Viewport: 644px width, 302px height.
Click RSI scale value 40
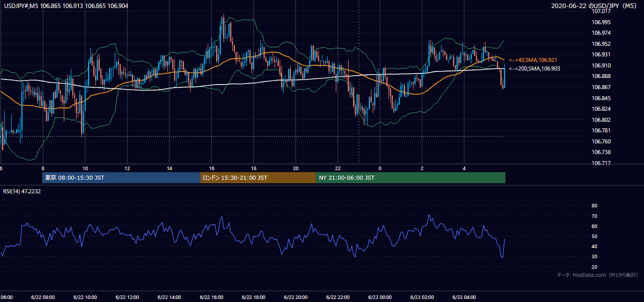click(x=594, y=246)
